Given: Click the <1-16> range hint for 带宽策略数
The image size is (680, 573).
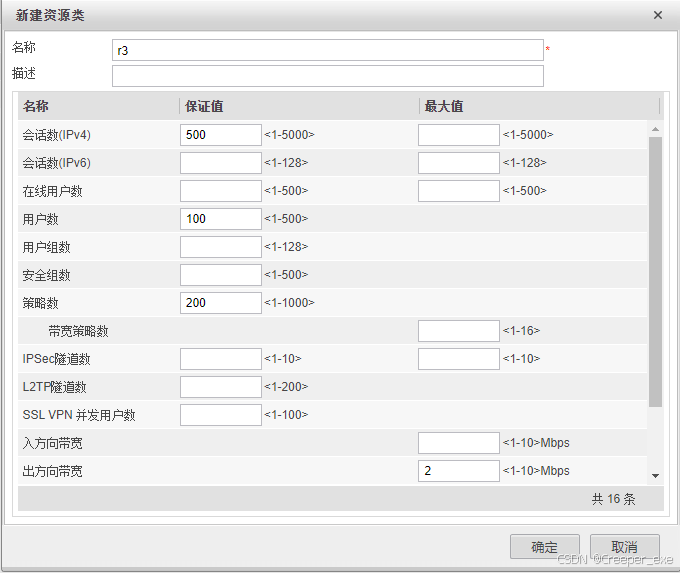Looking at the screenshot, I should click(x=521, y=331).
